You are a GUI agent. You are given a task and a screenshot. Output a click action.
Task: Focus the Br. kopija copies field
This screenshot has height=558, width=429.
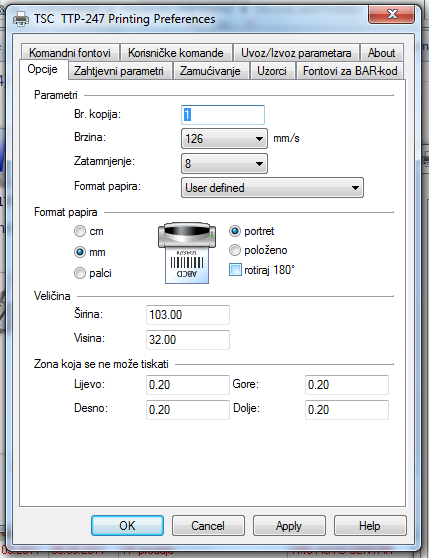[x=223, y=115]
